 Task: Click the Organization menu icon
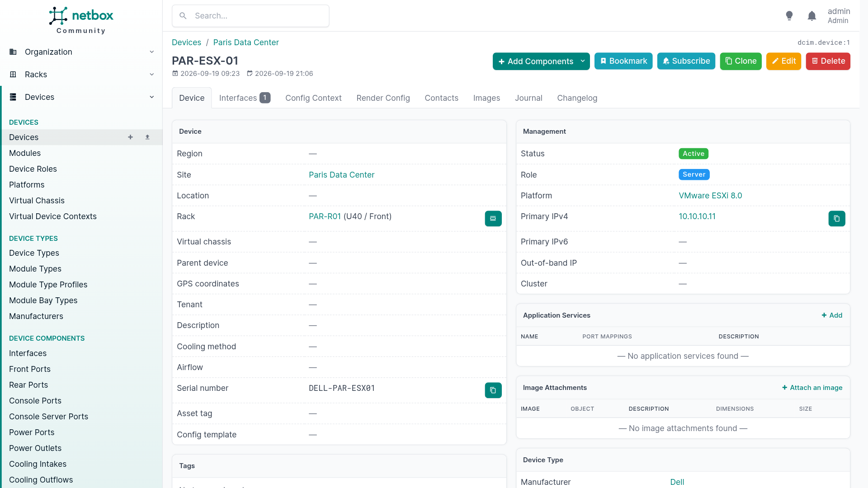[13, 52]
